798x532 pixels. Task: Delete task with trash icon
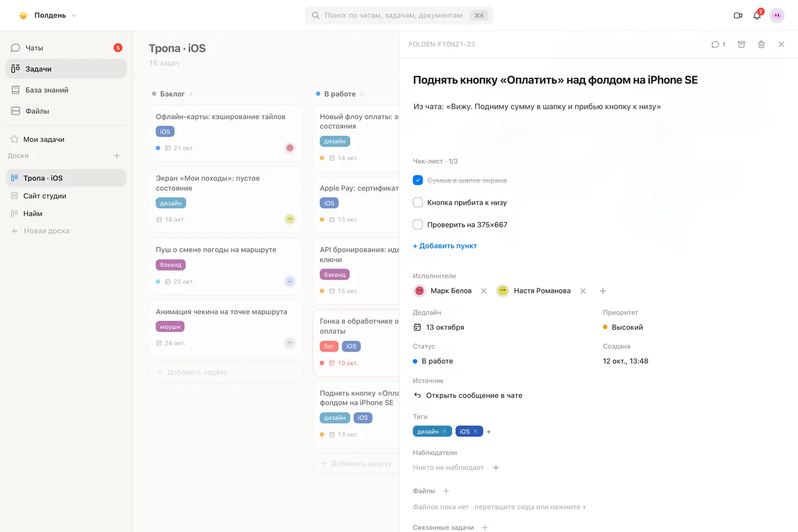pyautogui.click(x=761, y=44)
